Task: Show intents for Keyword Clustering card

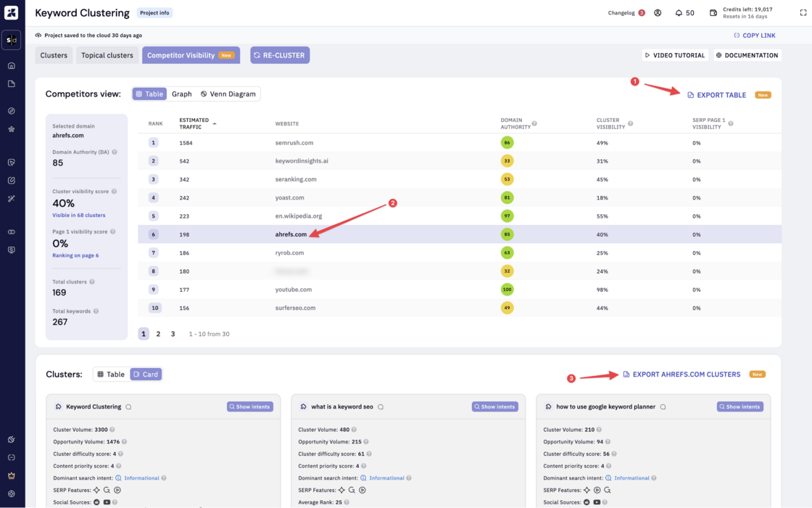Action: 249,407
